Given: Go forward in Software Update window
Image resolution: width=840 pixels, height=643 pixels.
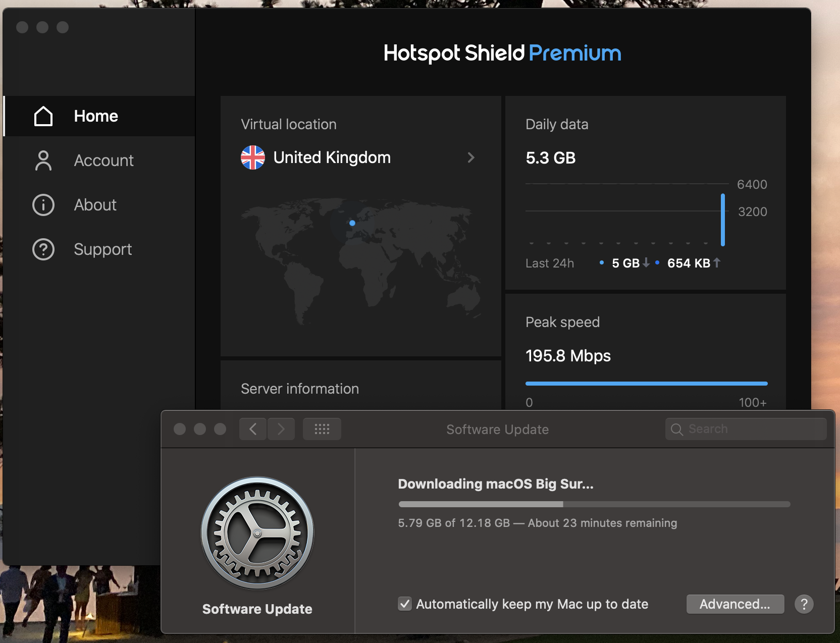Looking at the screenshot, I should (281, 429).
